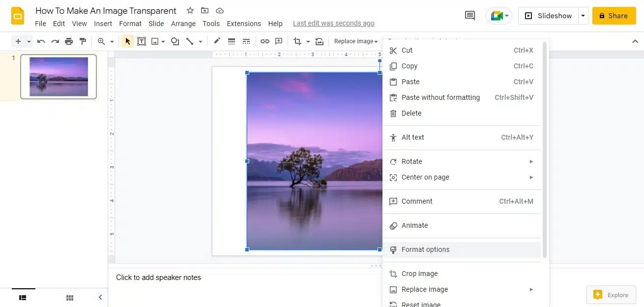Choose Copy in the context menu
This screenshot has width=644, height=307.
462,66
